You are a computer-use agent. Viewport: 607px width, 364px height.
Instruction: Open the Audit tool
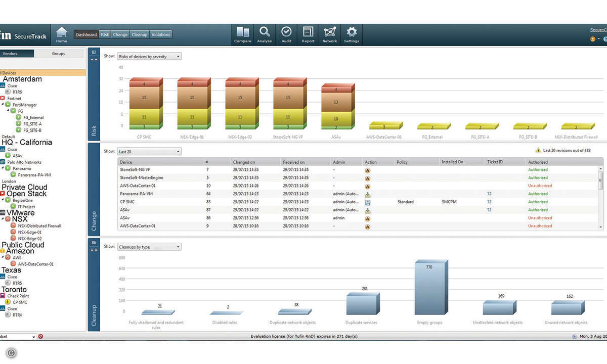point(286,34)
